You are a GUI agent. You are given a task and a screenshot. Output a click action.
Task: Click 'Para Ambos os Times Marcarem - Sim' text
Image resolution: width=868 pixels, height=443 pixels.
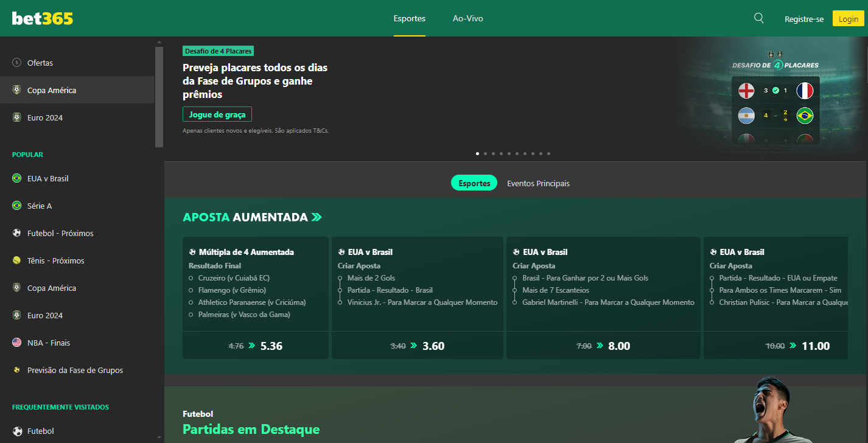tap(780, 290)
